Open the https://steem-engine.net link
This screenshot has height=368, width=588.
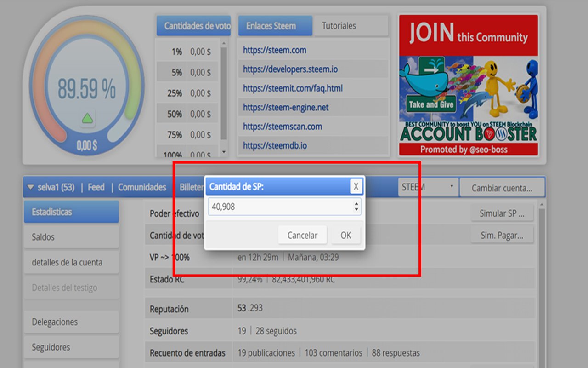point(286,107)
